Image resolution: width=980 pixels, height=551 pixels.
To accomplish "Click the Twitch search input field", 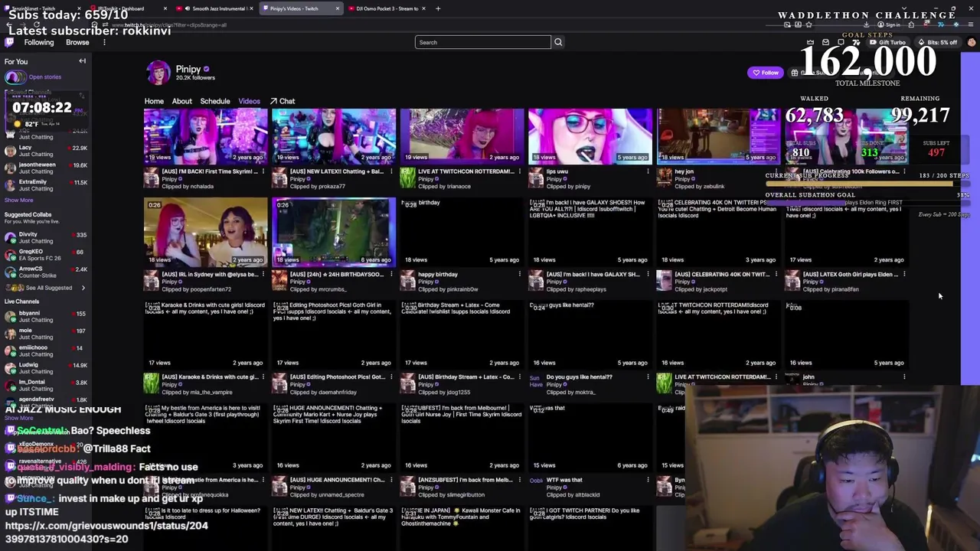I will pos(482,42).
